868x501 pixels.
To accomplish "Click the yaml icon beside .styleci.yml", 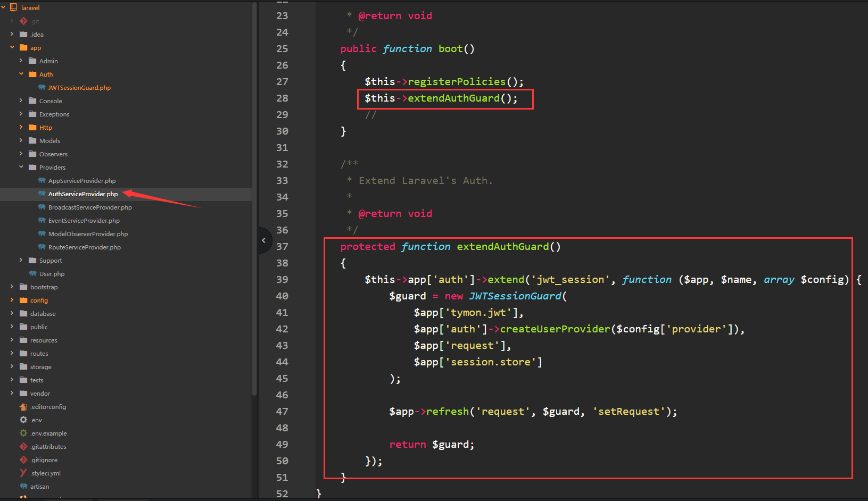I will point(23,473).
